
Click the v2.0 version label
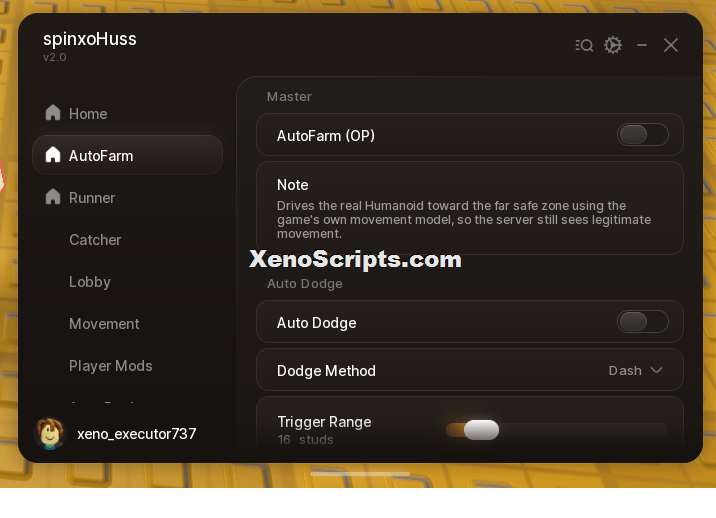click(54, 58)
